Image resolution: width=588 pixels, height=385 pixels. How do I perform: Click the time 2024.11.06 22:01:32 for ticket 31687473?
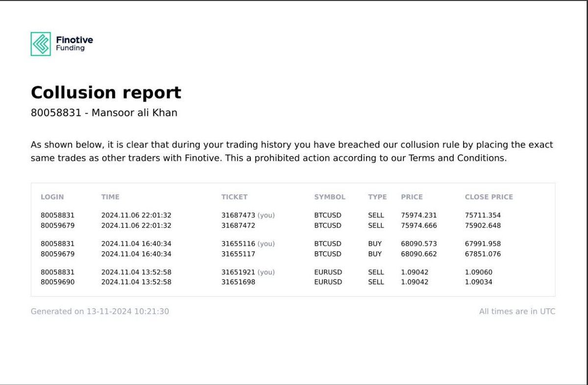pyautogui.click(x=136, y=215)
